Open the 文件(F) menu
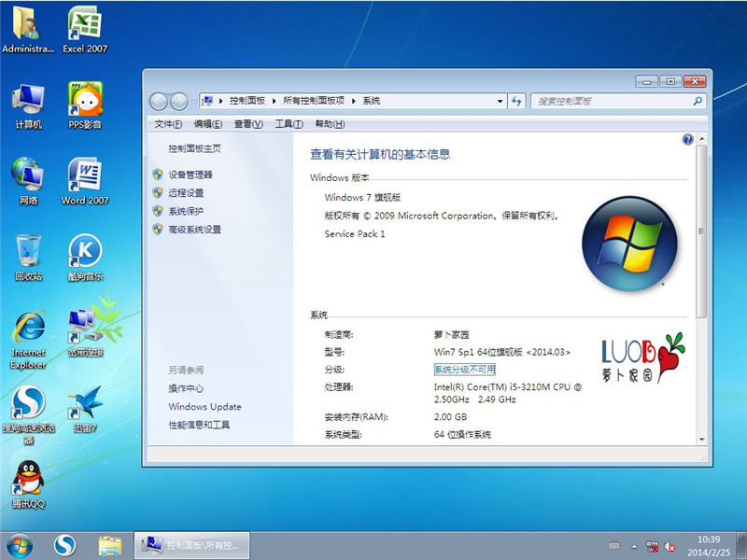 point(168,124)
